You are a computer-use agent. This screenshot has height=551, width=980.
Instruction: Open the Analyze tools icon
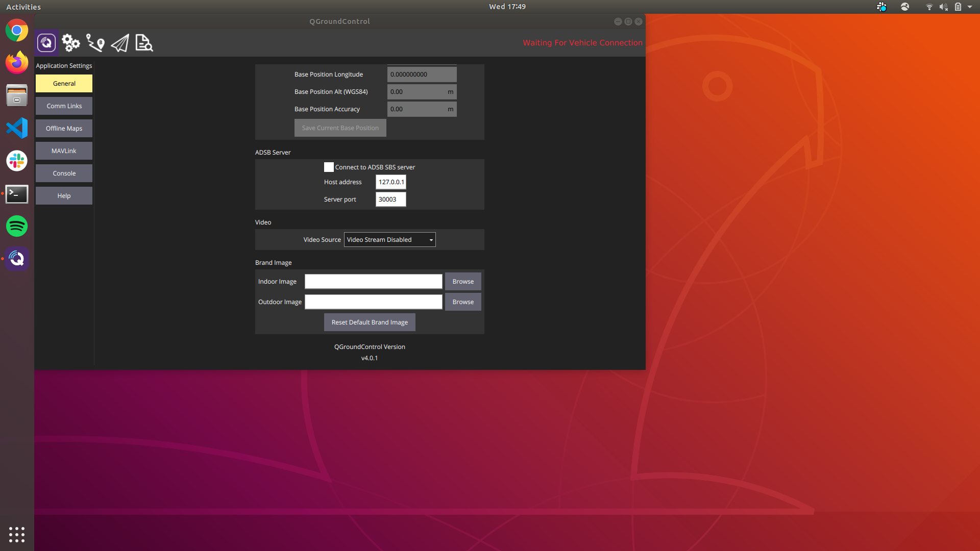(x=143, y=43)
